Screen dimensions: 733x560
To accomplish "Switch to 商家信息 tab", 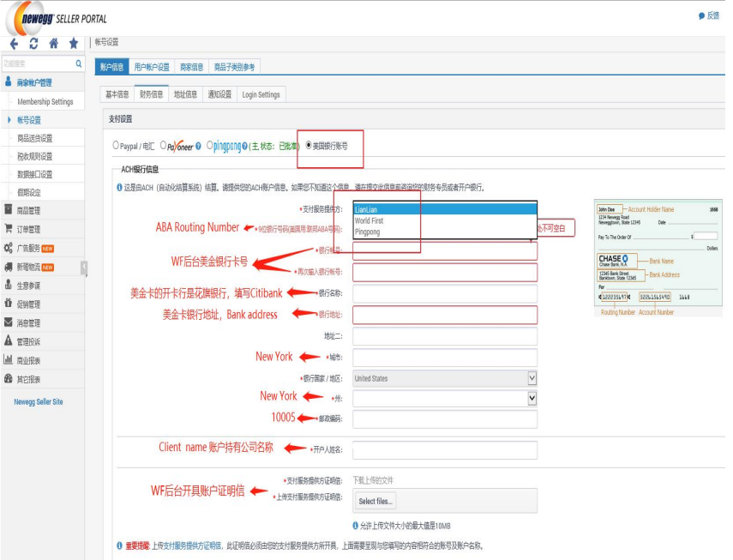I will tap(192, 67).
